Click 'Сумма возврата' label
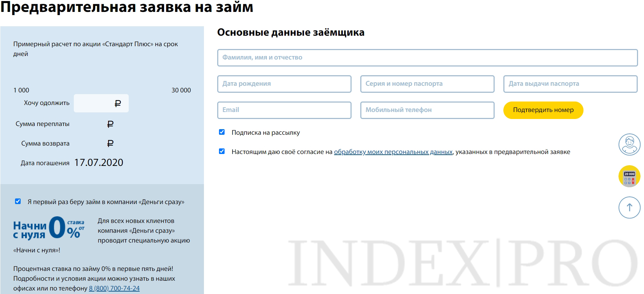Screen dimensions: 644x294 [45, 143]
